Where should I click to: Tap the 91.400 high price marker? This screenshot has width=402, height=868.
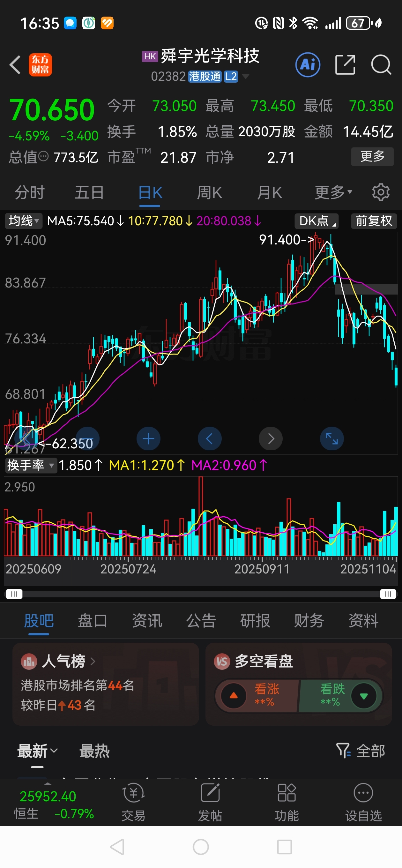pyautogui.click(x=287, y=240)
